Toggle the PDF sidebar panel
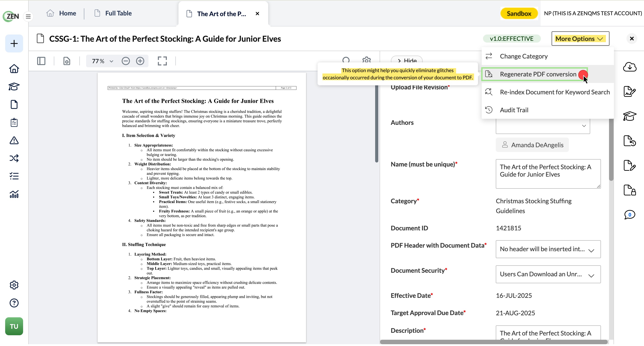Image resolution: width=644 pixels, height=346 pixels. pos(41,61)
